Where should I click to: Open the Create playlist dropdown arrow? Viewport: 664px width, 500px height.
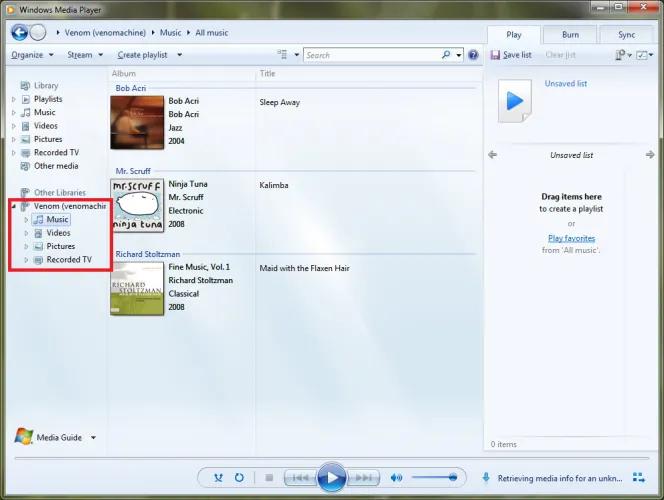[x=180, y=55]
